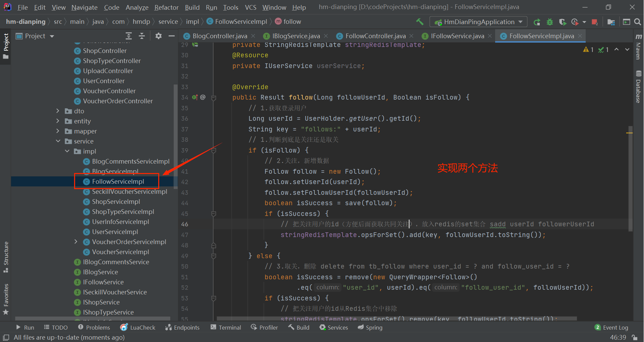The height and width of the screenshot is (342, 644).
Task: Open the Terminal tool window
Action: (x=226, y=328)
